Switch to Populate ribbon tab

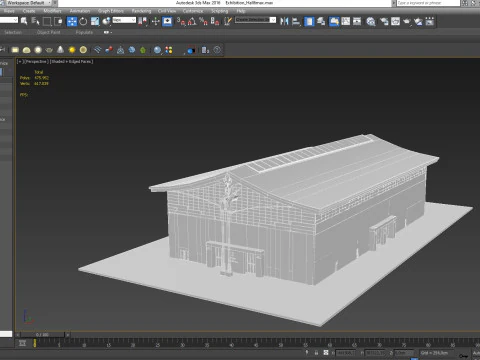[x=84, y=32]
